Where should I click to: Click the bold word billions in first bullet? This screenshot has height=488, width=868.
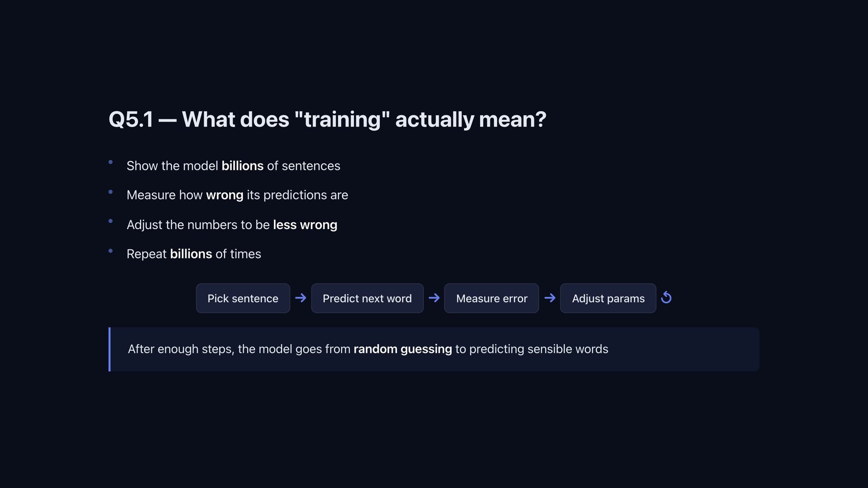pos(242,166)
